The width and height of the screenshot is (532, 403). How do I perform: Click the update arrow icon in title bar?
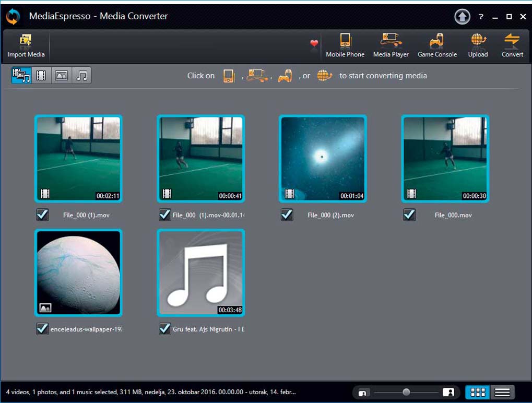pos(462,17)
